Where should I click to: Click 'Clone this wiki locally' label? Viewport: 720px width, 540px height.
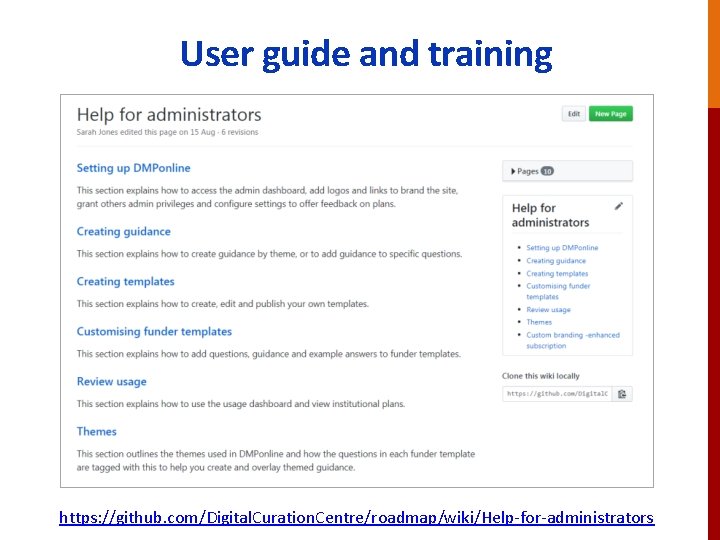[x=540, y=376]
